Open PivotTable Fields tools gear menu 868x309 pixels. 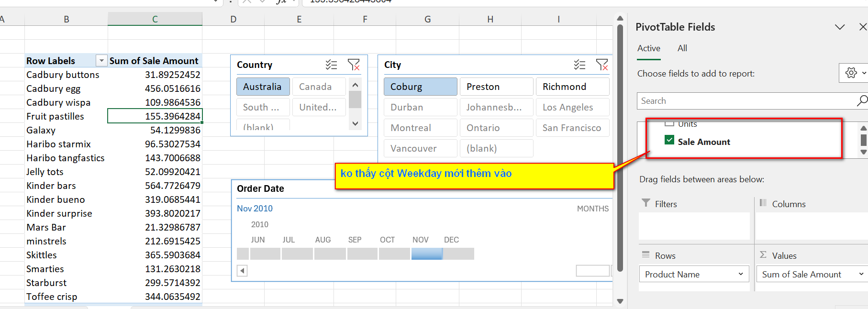853,73
